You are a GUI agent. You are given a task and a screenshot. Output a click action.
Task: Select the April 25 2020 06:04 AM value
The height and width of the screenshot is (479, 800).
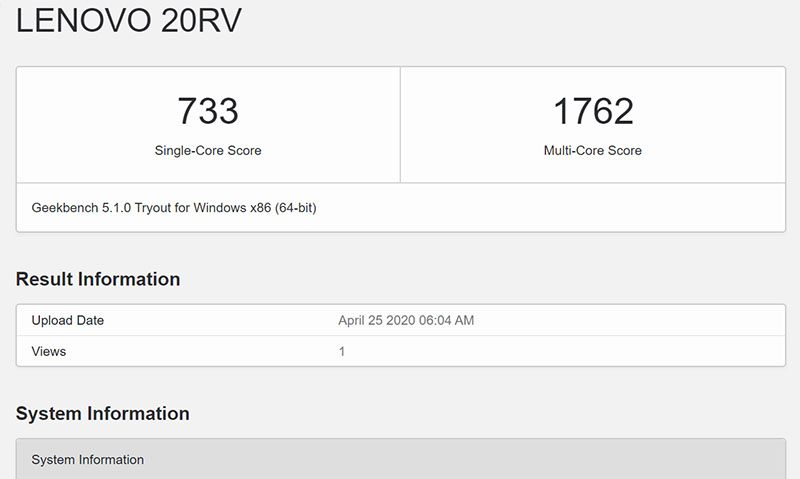pyautogui.click(x=406, y=320)
